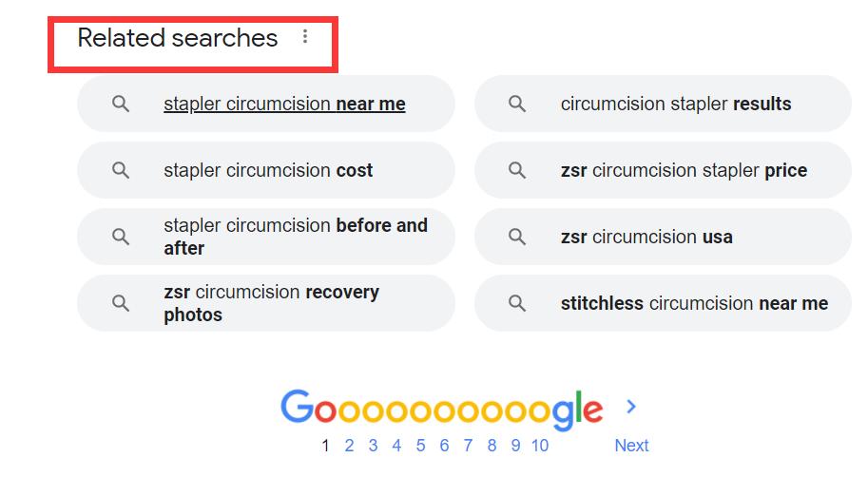868x477 pixels.
Task: Click the "Related searches" heading
Action: [x=178, y=38]
